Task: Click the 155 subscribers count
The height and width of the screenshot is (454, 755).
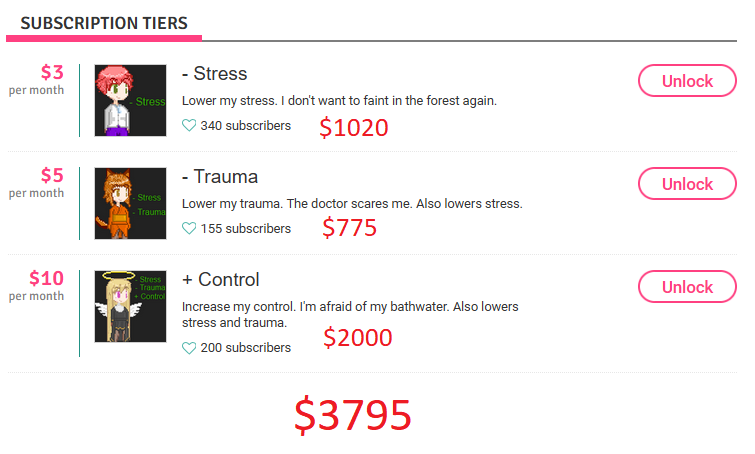Action: point(245,229)
